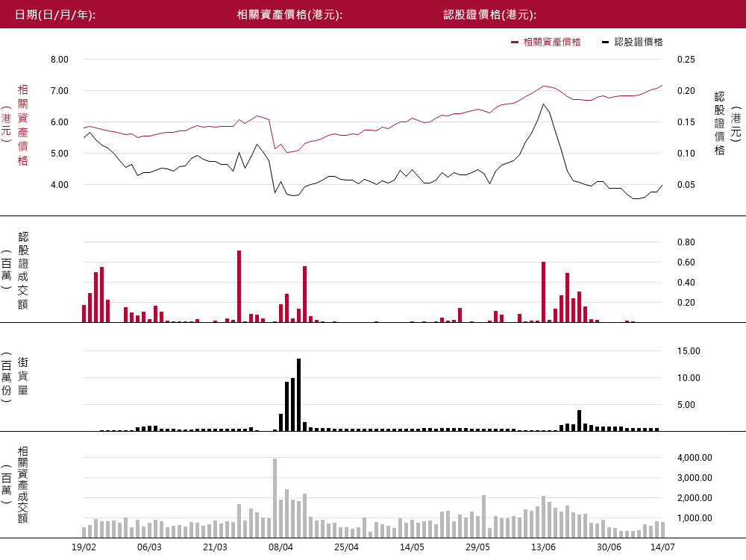Screen dimensions: 746x560
Task: Click the tallest black 街貨量 bar
Action: pyautogui.click(x=299, y=395)
